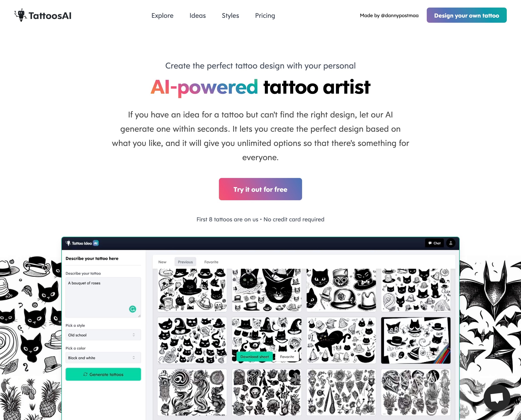Viewport: 521px width, 420px height.
Task: Click the Explore menu item
Action: click(162, 15)
